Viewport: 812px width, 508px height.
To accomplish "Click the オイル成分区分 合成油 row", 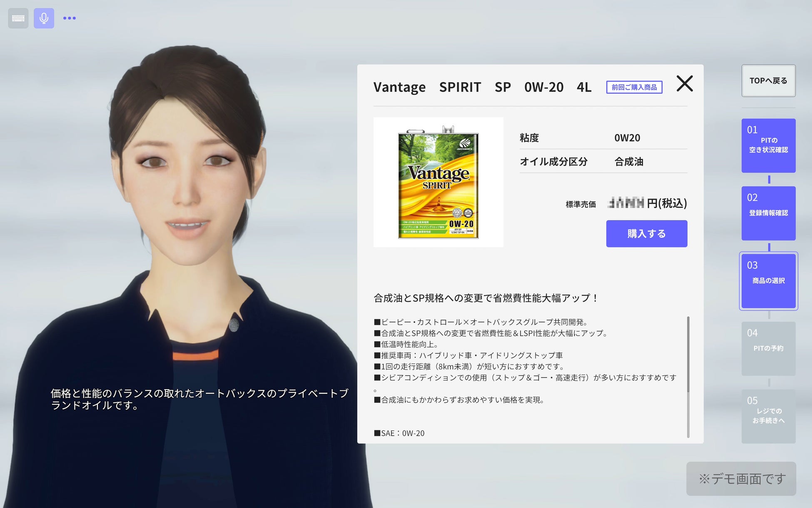I will (603, 162).
